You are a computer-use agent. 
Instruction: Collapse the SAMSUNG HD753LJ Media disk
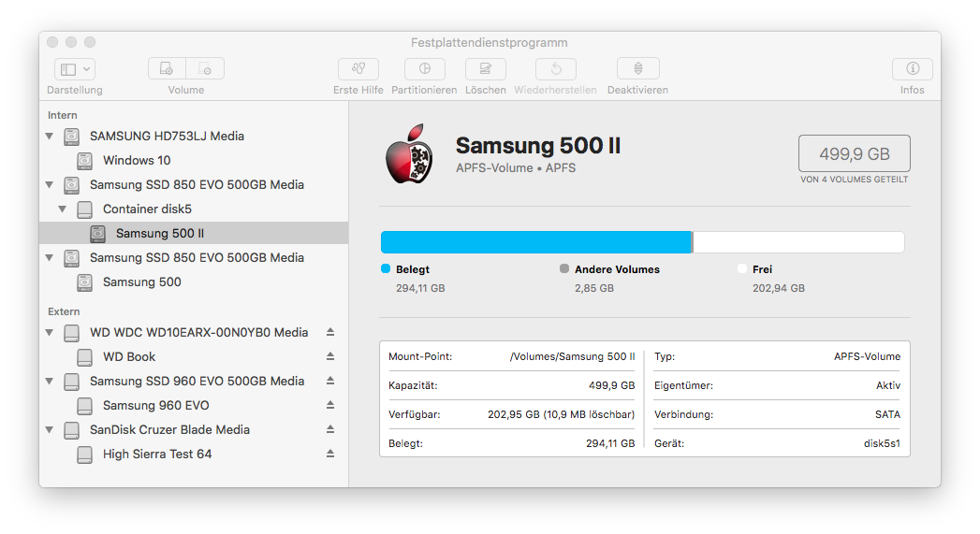(x=50, y=137)
